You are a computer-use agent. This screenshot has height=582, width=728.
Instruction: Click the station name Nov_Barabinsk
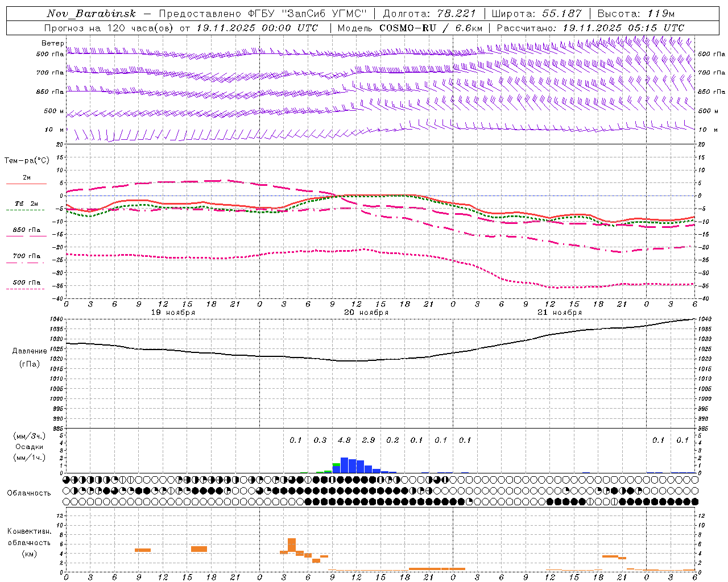point(92,14)
